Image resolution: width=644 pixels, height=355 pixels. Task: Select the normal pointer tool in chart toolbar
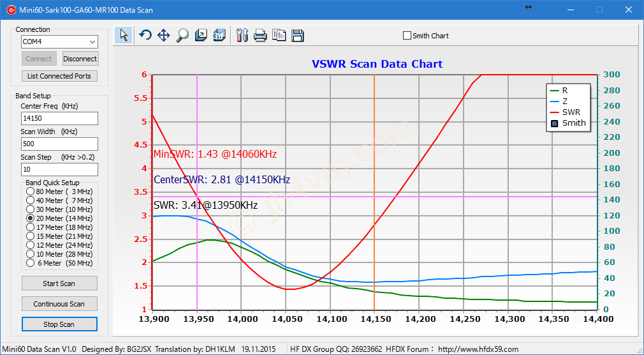click(x=123, y=35)
